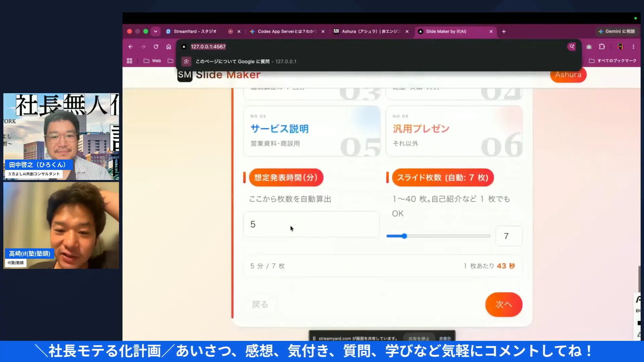Image resolution: width=644 pixels, height=362 pixels.
Task: Open the Web bookmarks folder
Action: (152, 61)
